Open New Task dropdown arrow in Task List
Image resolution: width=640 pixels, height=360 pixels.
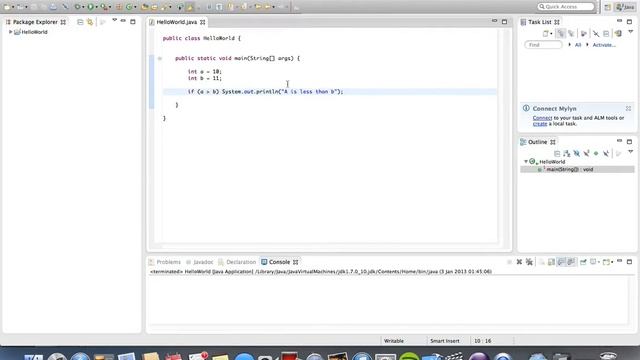tap(551, 33)
